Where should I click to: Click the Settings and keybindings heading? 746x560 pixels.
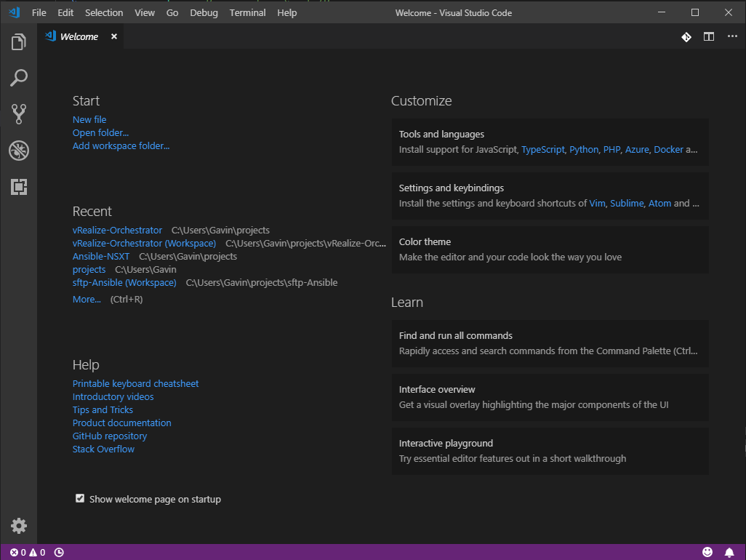pos(451,188)
